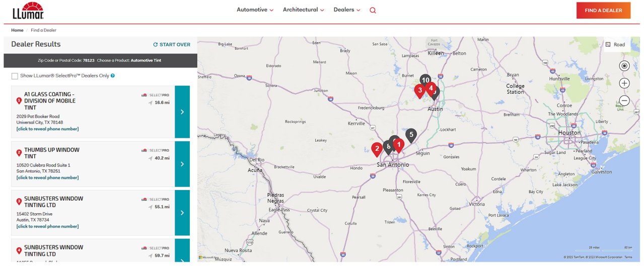Click red map pin number 4

(x=431, y=88)
